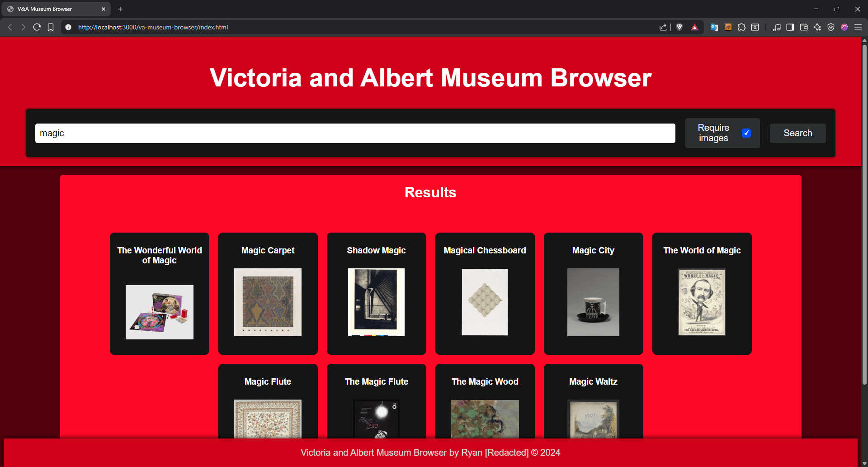Click the 'Magic City' card title
The height and width of the screenshot is (467, 868).
594,250
